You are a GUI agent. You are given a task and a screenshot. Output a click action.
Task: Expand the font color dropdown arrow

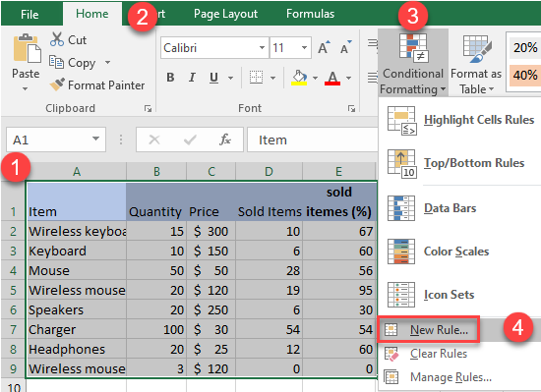pos(349,78)
